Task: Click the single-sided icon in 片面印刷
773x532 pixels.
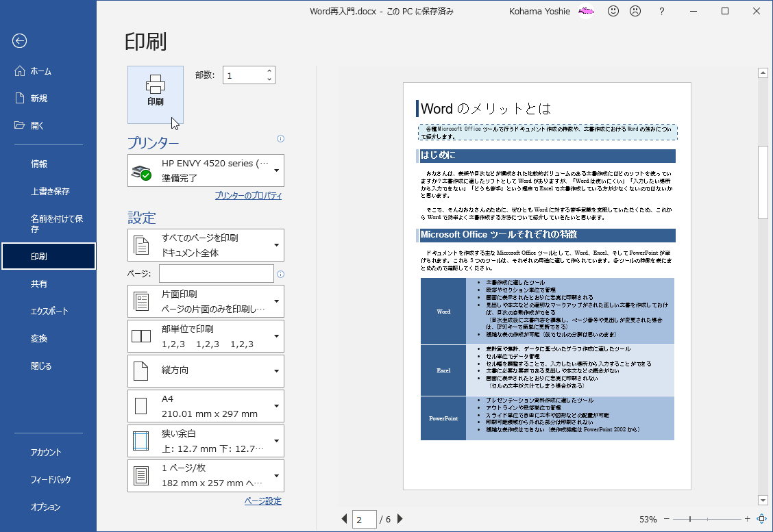Action: pos(141,301)
